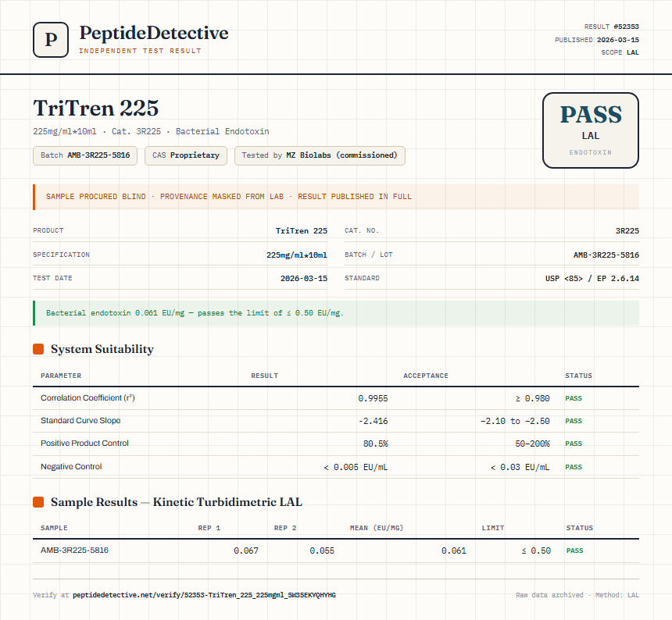This screenshot has width=672, height=620.
Task: Click the green endotoxin summary message
Action: click(336, 313)
